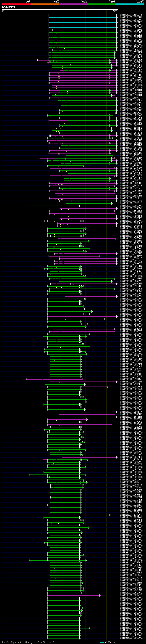
Task: Select hit UniRef100_C5YET7
Action: pos(131,72)
